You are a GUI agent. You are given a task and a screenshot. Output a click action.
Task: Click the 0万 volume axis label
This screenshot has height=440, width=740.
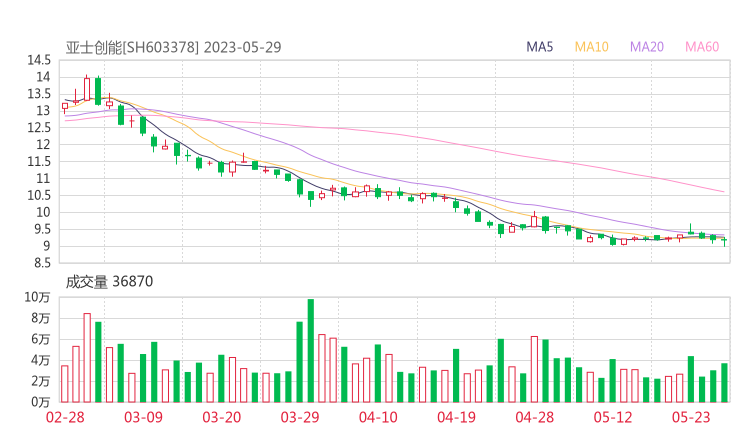pos(41,402)
